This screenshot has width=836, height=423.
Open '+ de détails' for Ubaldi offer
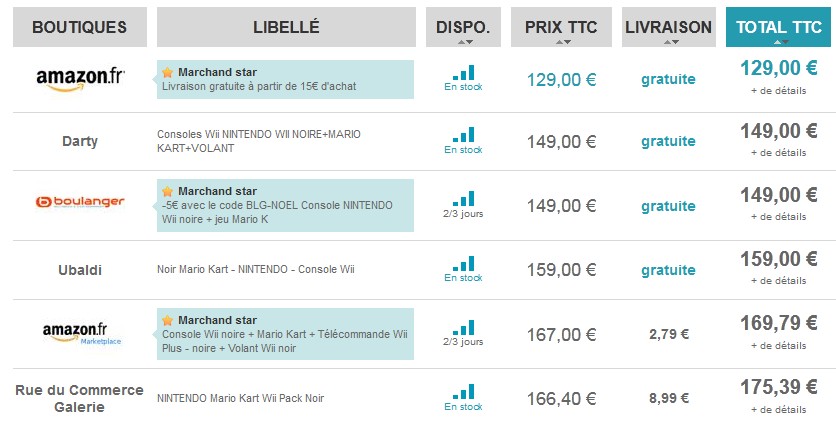(x=778, y=281)
